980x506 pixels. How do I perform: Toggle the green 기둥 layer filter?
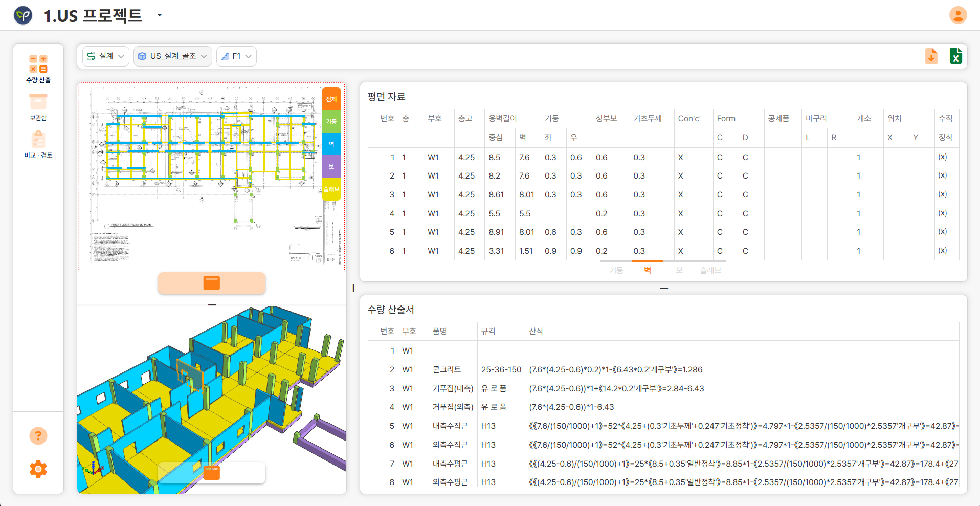point(331,122)
